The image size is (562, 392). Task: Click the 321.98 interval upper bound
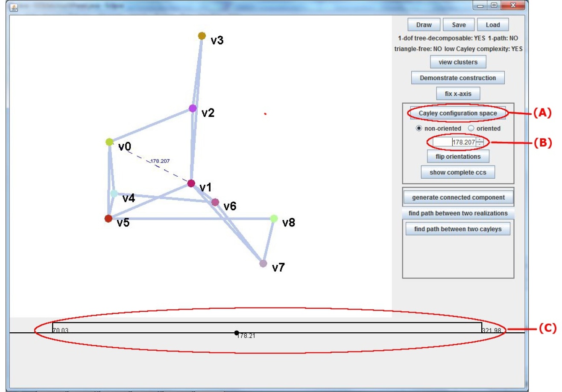pyautogui.click(x=491, y=331)
